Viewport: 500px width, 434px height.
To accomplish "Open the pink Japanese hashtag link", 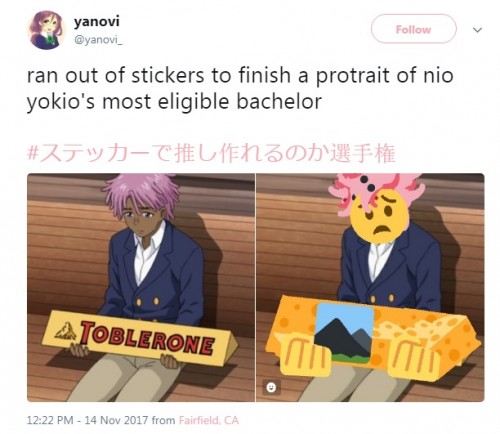I will pyautogui.click(x=211, y=153).
